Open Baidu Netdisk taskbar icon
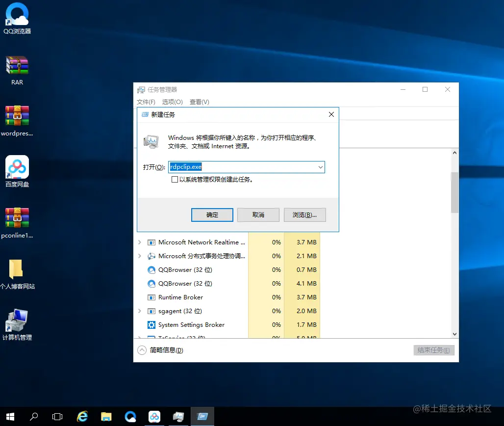Screen dimensions: 504x426 click(154, 417)
